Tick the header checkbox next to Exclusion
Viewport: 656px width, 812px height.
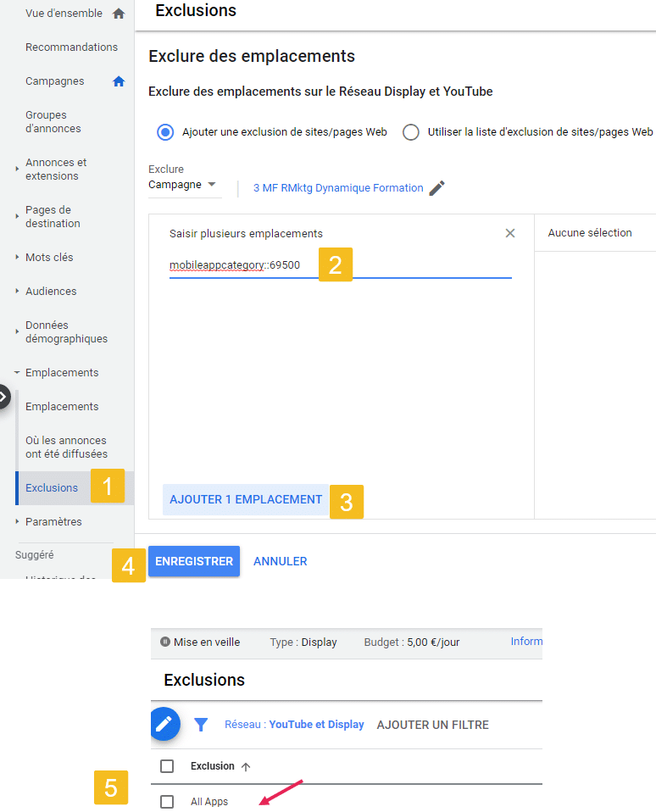tap(167, 766)
